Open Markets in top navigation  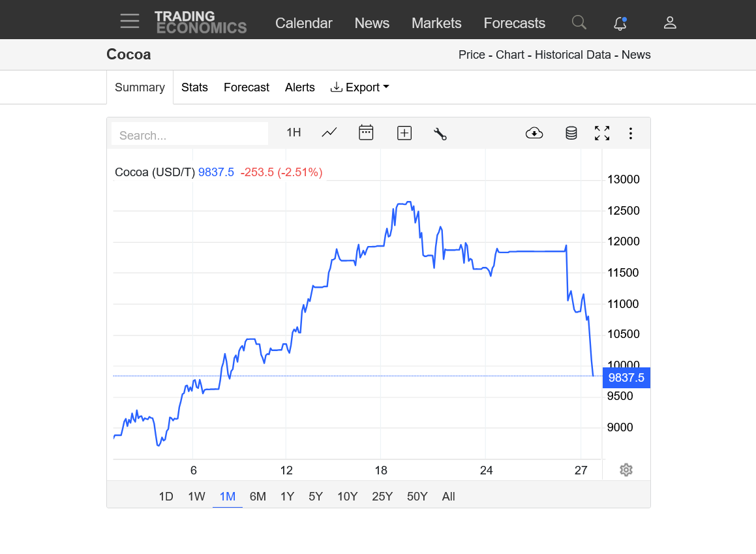436,23
